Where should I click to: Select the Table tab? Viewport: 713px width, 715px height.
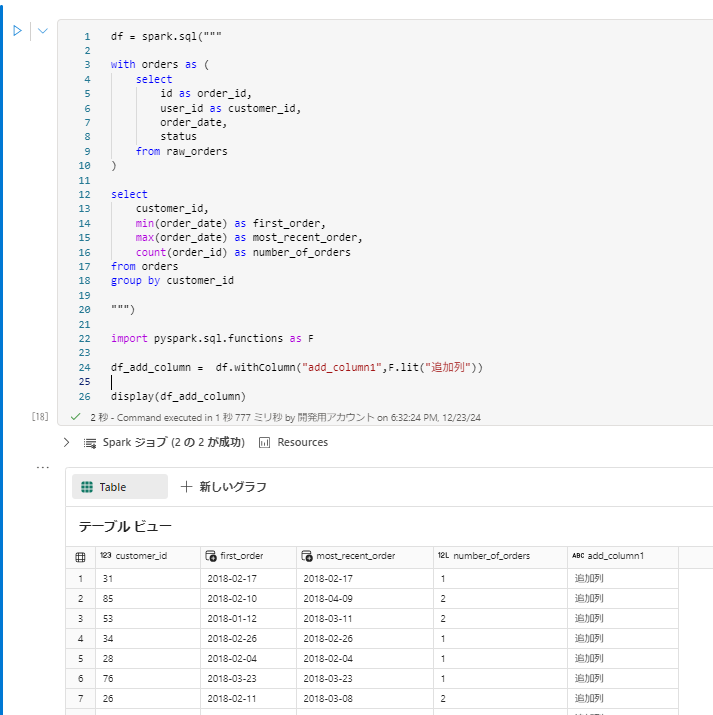[x=120, y=487]
